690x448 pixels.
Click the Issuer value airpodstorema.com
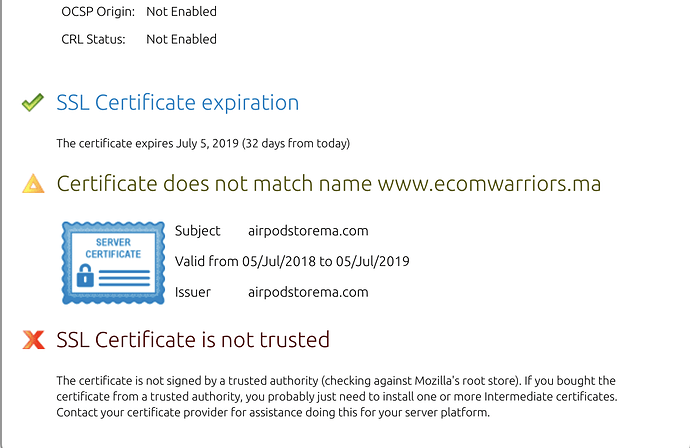pyautogui.click(x=308, y=292)
